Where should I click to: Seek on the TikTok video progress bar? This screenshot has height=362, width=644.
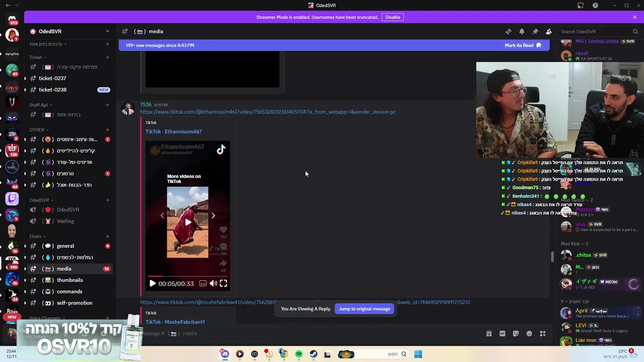[188, 276]
